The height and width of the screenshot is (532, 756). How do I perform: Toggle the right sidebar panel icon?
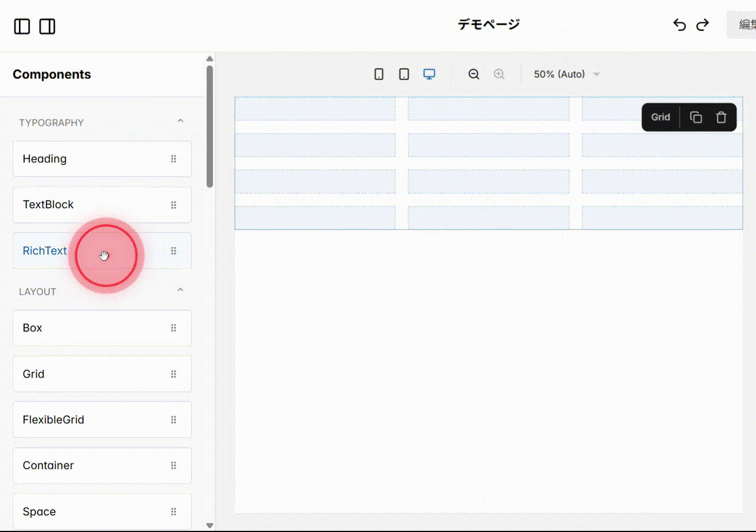click(47, 26)
